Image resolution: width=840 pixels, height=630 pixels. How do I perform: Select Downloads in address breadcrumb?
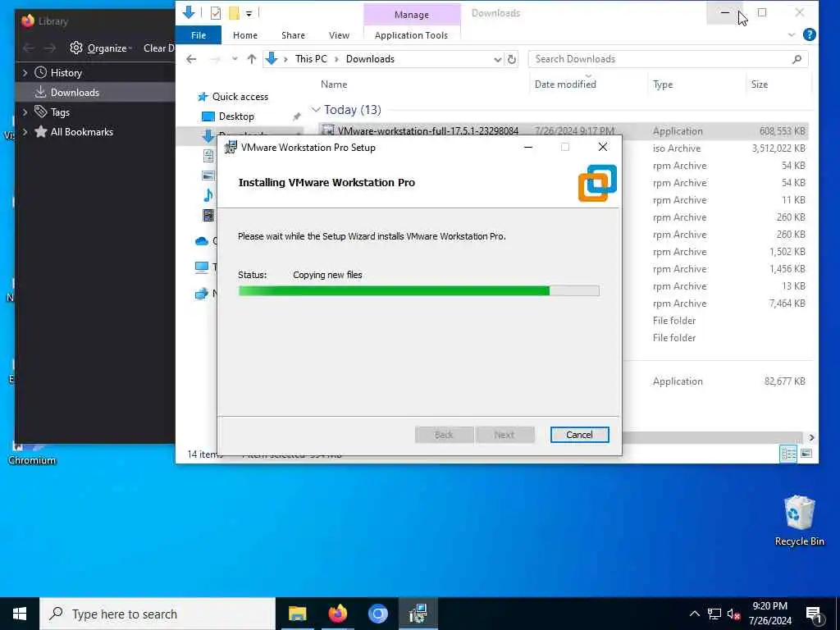(370, 59)
